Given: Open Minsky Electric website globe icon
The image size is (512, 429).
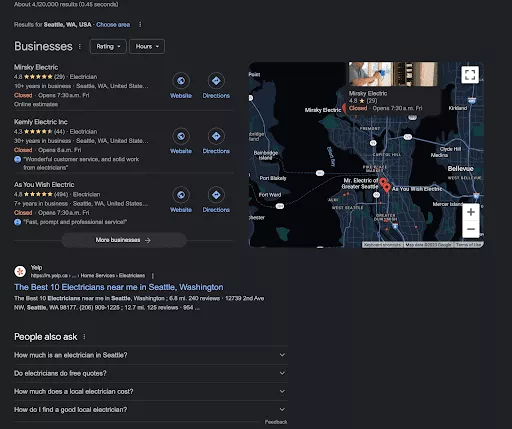Looking at the screenshot, I should pyautogui.click(x=181, y=81).
